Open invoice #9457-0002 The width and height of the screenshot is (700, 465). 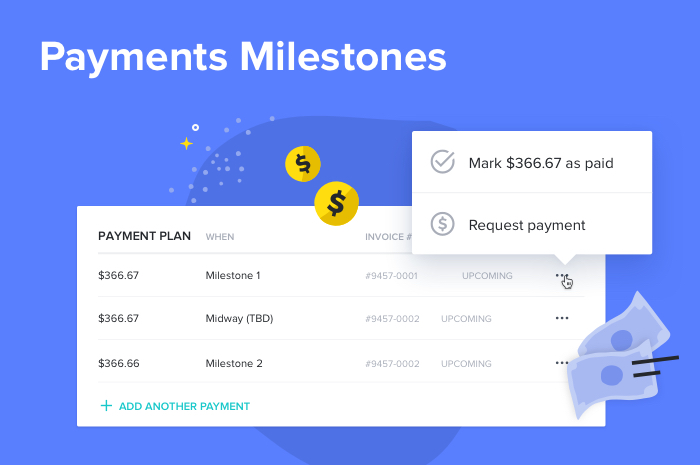(392, 319)
